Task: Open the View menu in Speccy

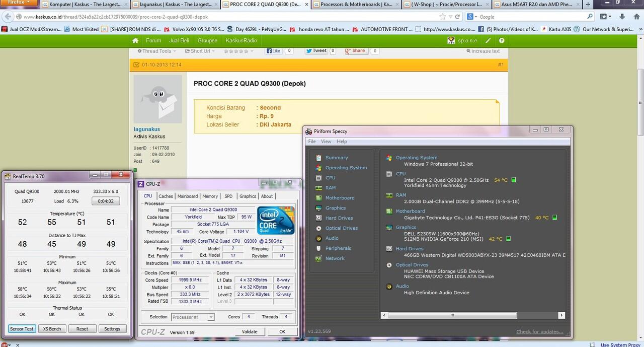Action: click(x=326, y=142)
